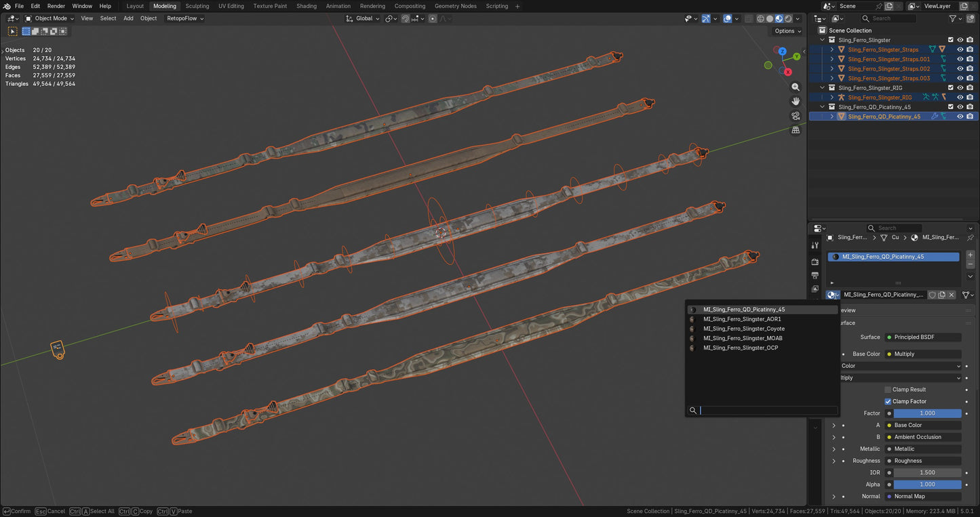
Task: Toggle the proportional editing icon
Action: click(432, 18)
